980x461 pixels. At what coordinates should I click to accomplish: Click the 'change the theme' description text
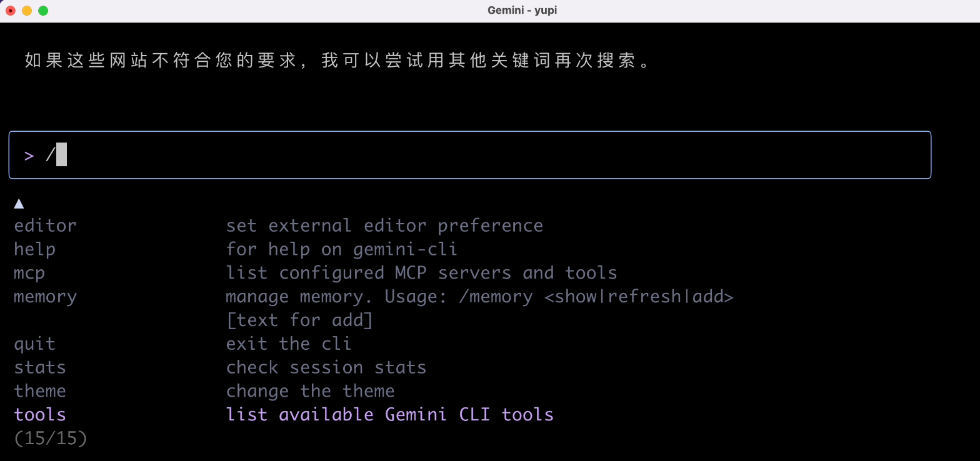tap(310, 390)
